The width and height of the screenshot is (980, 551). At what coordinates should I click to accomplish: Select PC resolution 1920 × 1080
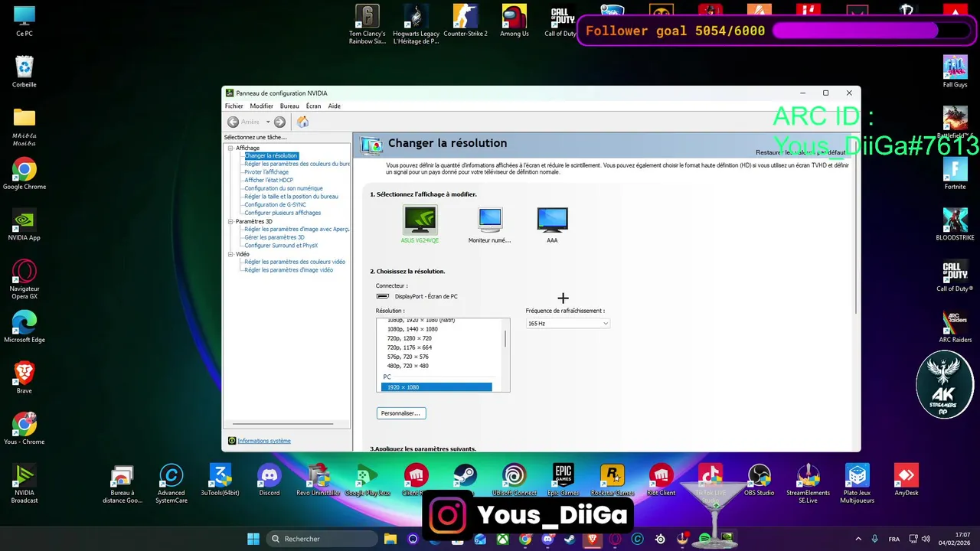tap(436, 387)
